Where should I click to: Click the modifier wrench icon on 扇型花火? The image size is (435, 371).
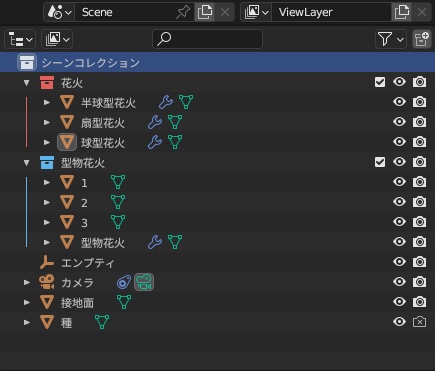pyautogui.click(x=155, y=122)
